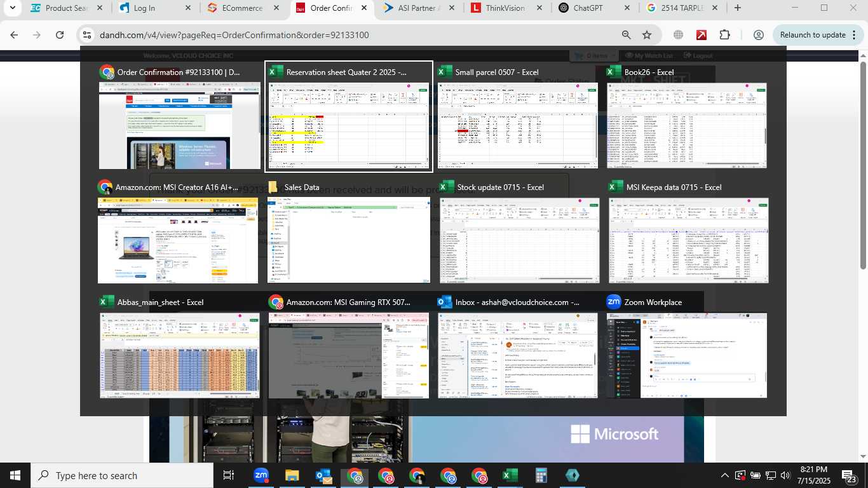Open the Windows Start menu
This screenshot has height=488, width=868.
[15, 475]
